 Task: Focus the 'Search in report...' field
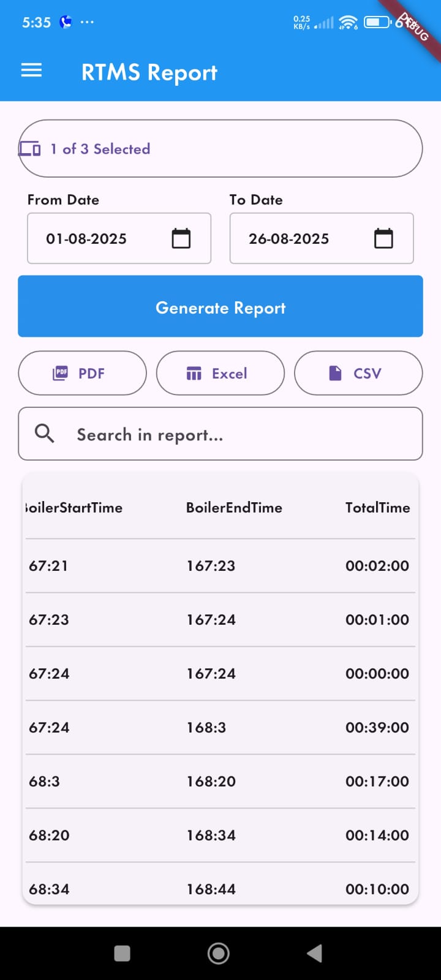click(x=233, y=434)
